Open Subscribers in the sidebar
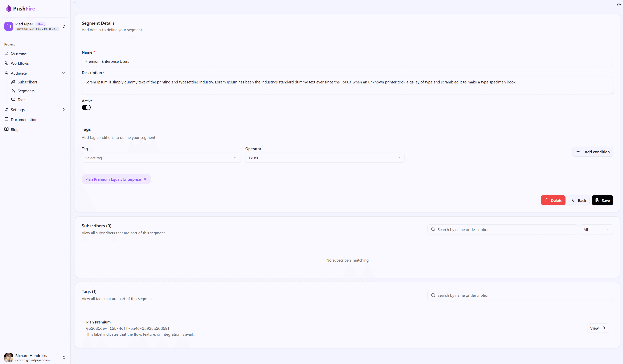This screenshot has height=364, width=623. pyautogui.click(x=27, y=82)
